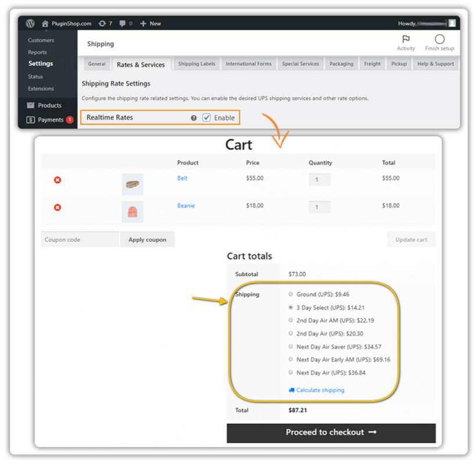The image size is (476, 465).
Task: Open the Beanie product link
Action: [186, 206]
